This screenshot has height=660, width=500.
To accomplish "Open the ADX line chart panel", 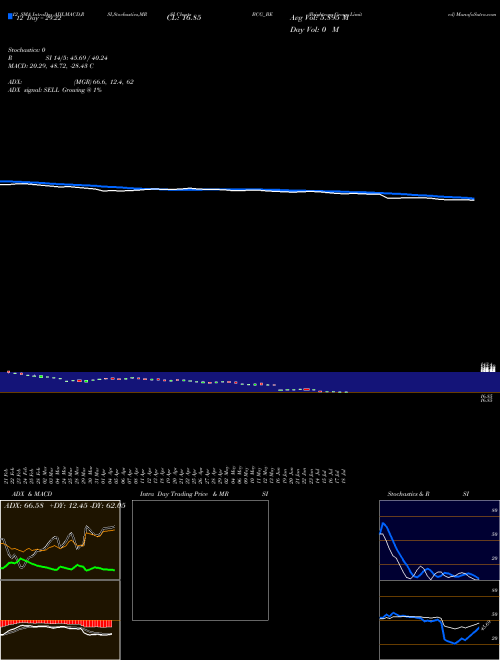I will [x=60, y=540].
